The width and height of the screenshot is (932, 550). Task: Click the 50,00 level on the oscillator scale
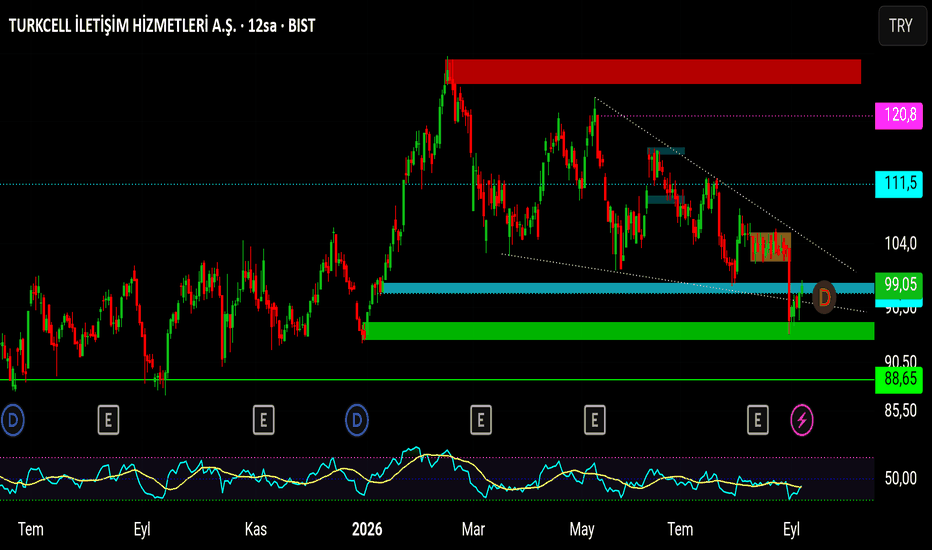point(900,478)
